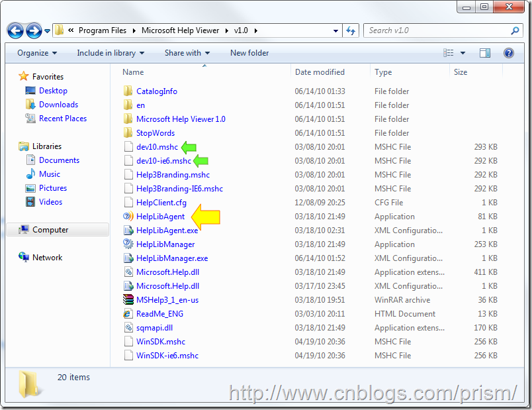Image resolution: width=532 pixels, height=410 pixels.
Task: Click the HelpLibManager application gear icon
Action: [x=128, y=244]
